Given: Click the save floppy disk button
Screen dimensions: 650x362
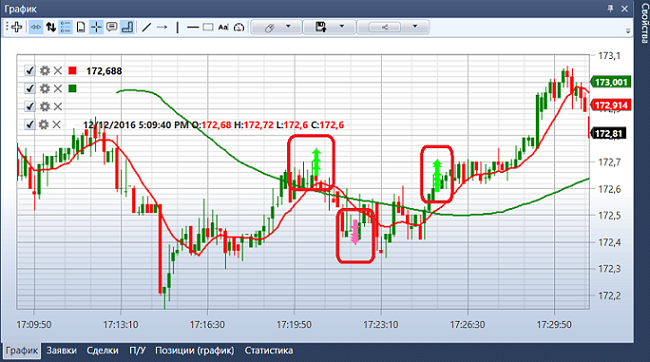Looking at the screenshot, I should 320,27.
